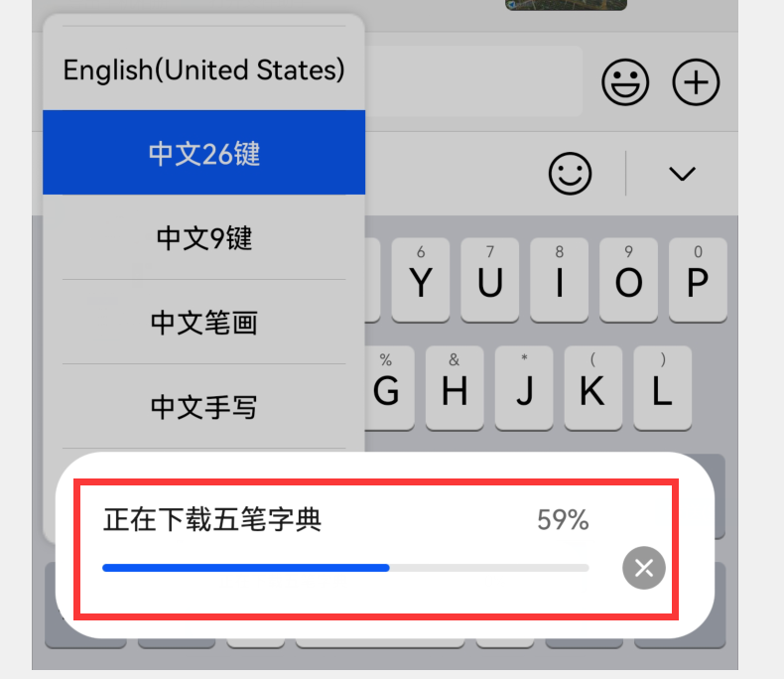The height and width of the screenshot is (679, 784).
Task: Pick 中文手写 handwriting input
Action: (x=204, y=406)
